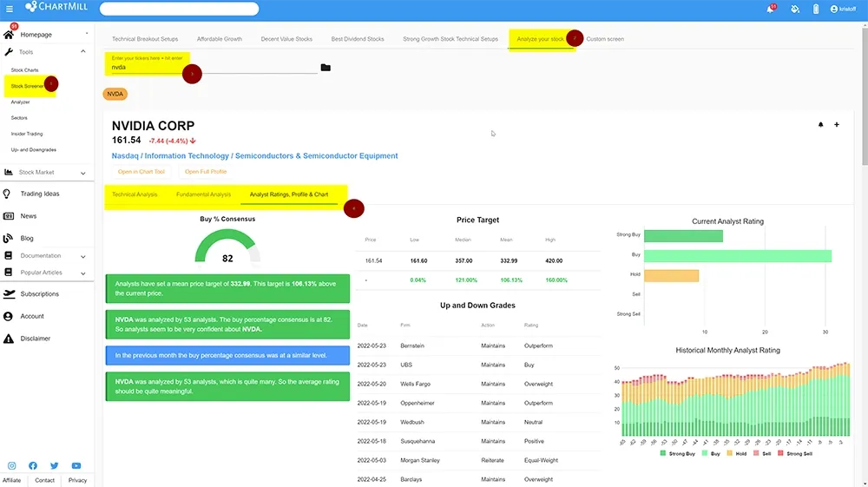This screenshot has height=487, width=868.
Task: Set an alert with the NVIDIA bell icon
Action: [x=820, y=124]
